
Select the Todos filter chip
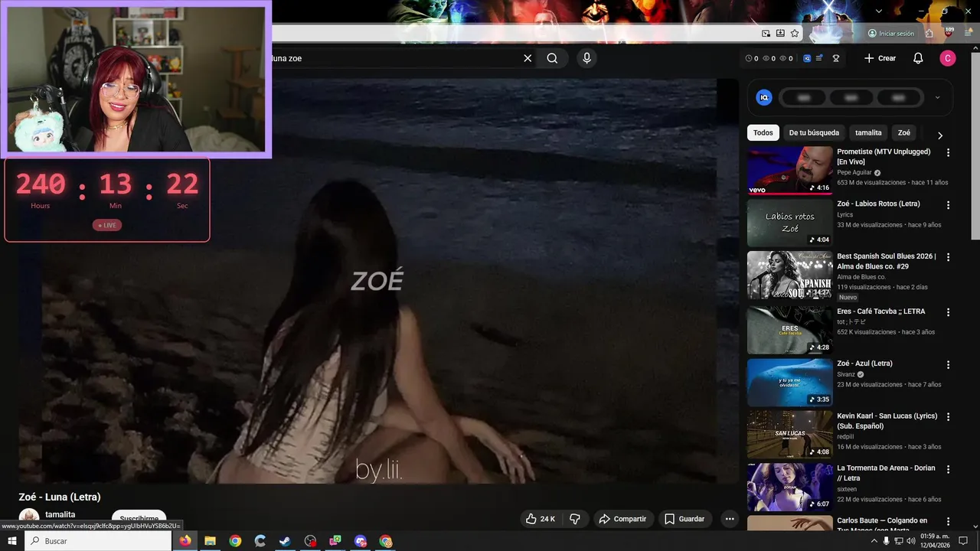click(763, 132)
